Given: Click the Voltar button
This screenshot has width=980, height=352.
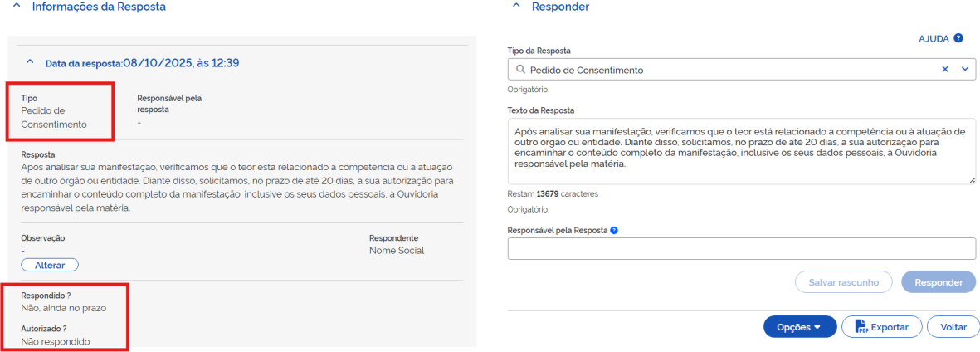Looking at the screenshot, I should pyautogui.click(x=953, y=327).
